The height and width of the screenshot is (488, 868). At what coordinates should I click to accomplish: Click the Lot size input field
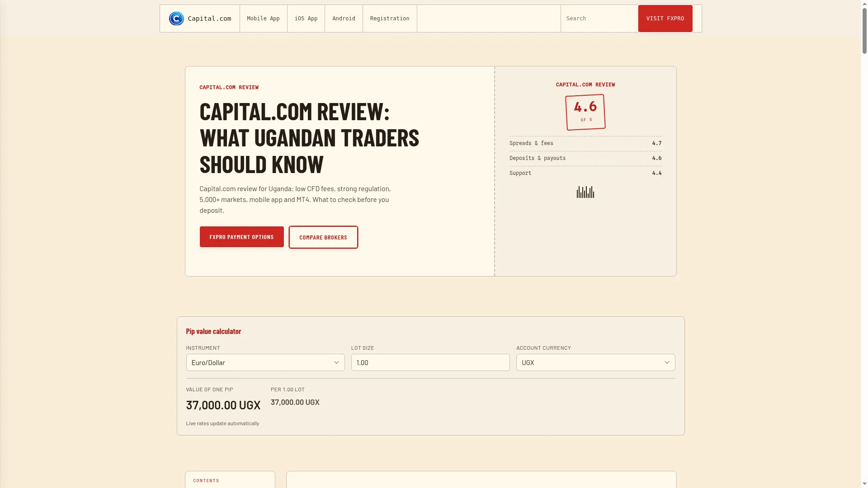point(430,362)
